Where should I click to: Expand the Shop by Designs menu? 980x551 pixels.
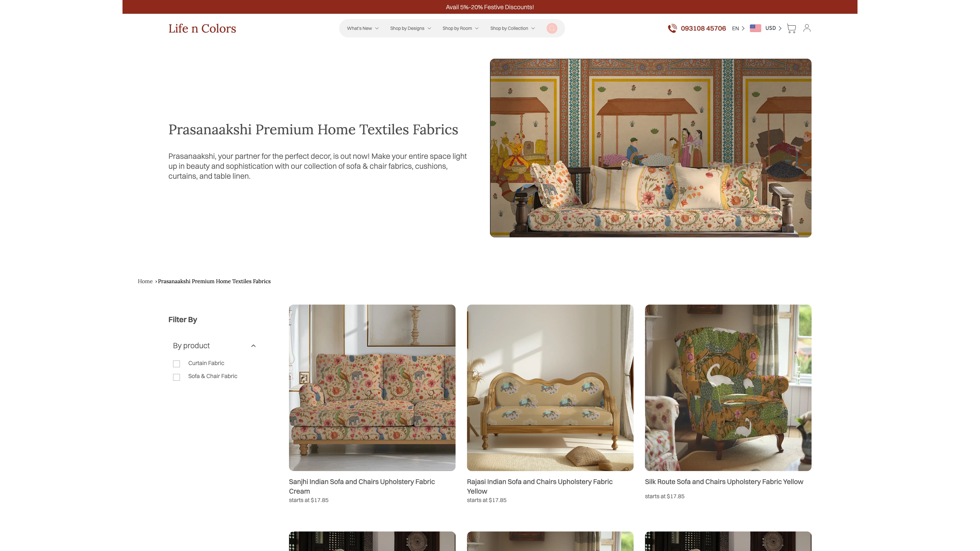click(411, 28)
